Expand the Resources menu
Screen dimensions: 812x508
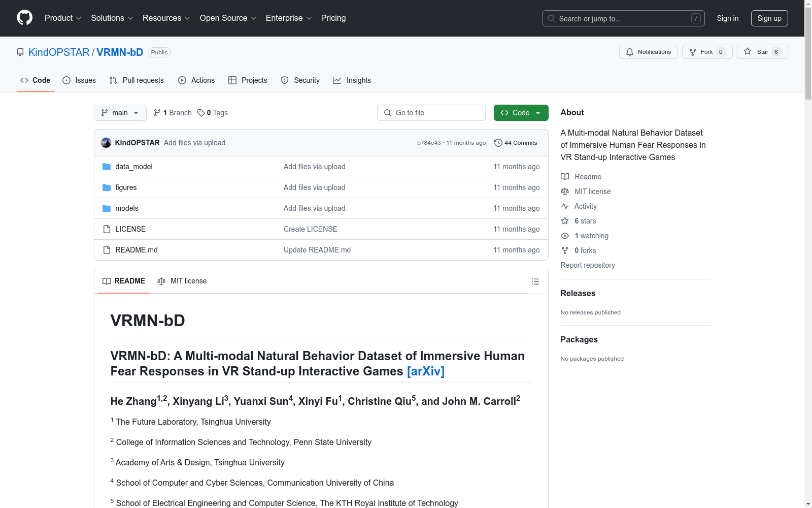point(166,18)
